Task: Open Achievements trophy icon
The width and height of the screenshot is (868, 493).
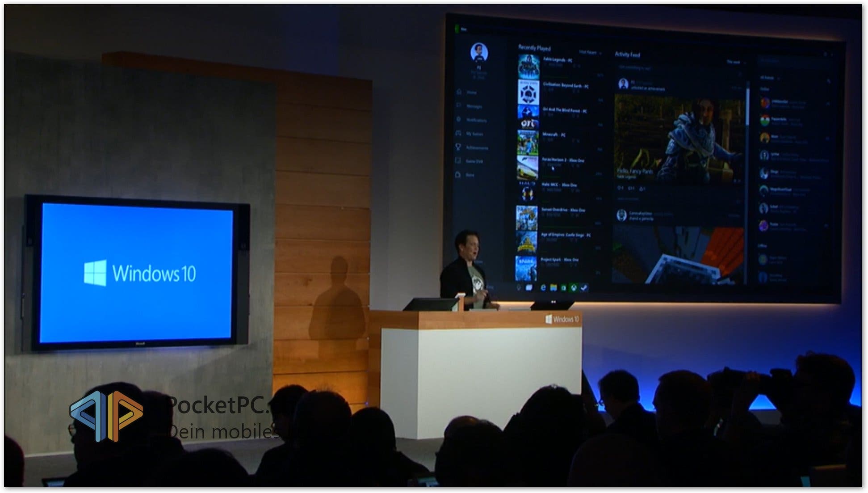Action: (x=458, y=147)
